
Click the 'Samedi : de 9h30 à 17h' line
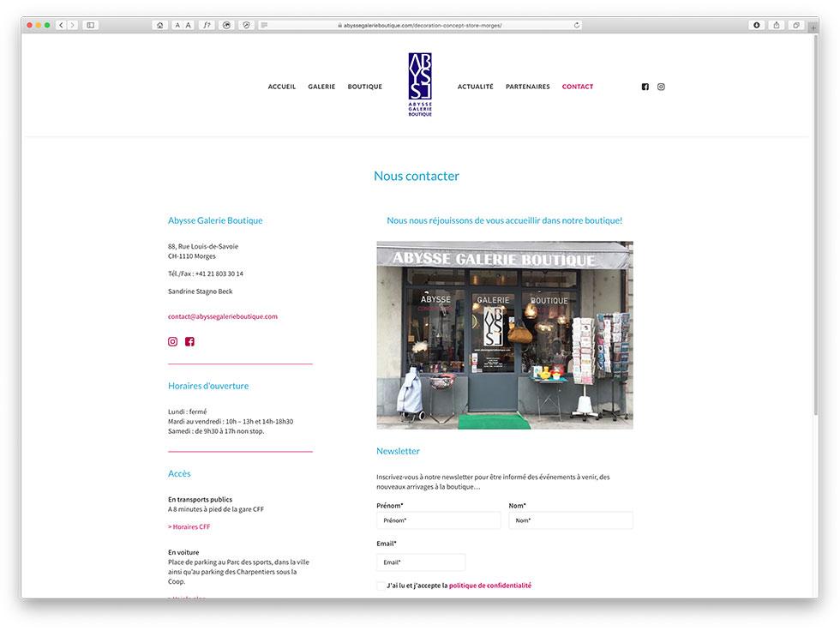pyautogui.click(x=216, y=431)
